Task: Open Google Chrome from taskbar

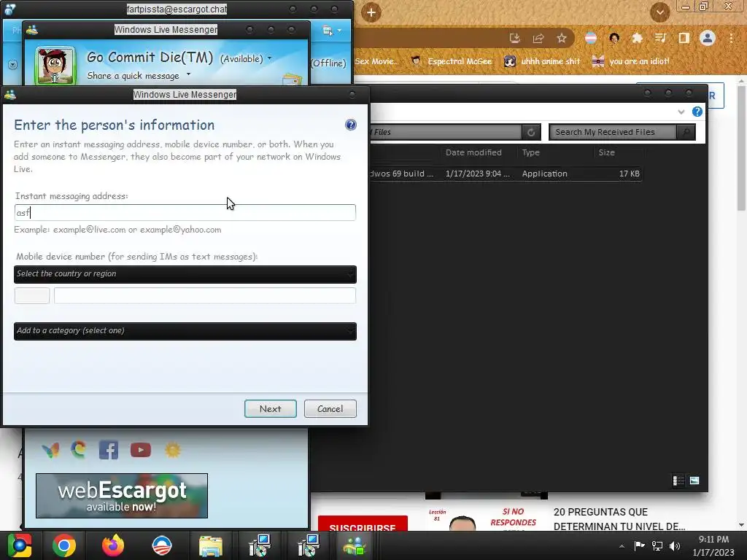Action: click(64, 545)
